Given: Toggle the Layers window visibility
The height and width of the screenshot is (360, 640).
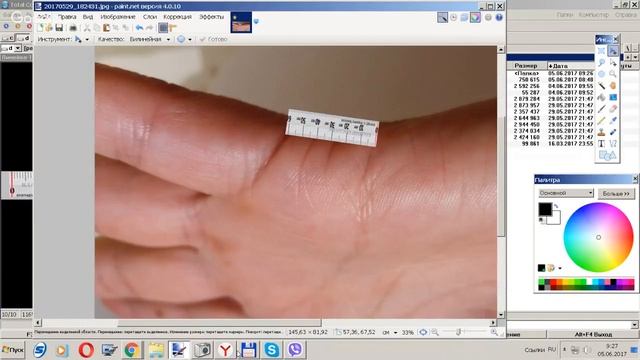Looking at the screenshot, I should [464, 18].
